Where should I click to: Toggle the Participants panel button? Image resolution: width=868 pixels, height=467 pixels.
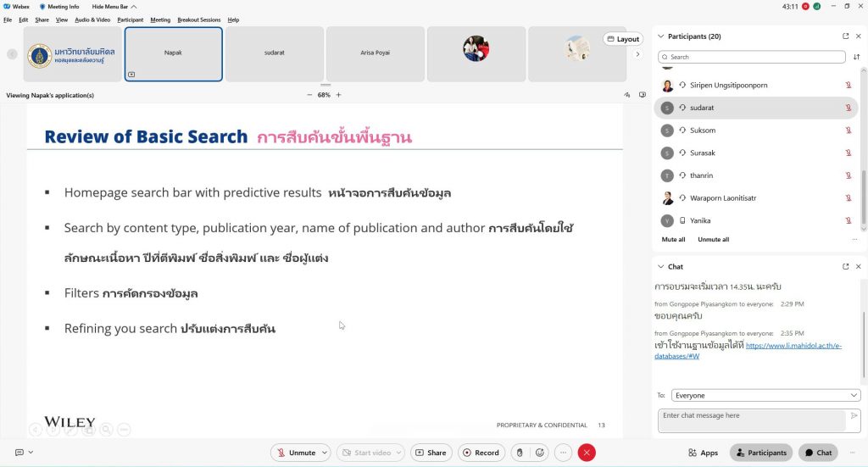[761, 453]
